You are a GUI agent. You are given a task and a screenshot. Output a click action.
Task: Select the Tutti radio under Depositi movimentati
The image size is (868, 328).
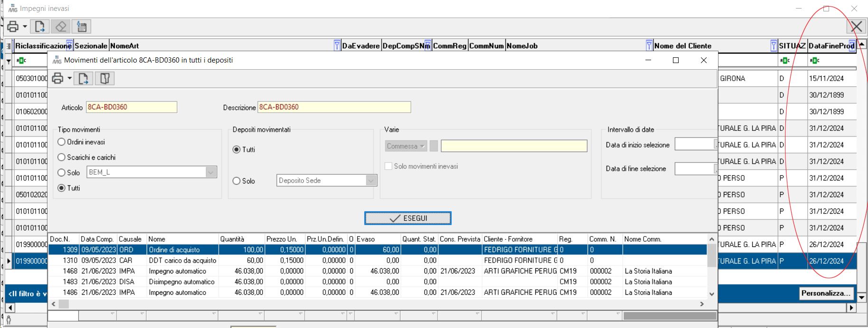(x=236, y=149)
